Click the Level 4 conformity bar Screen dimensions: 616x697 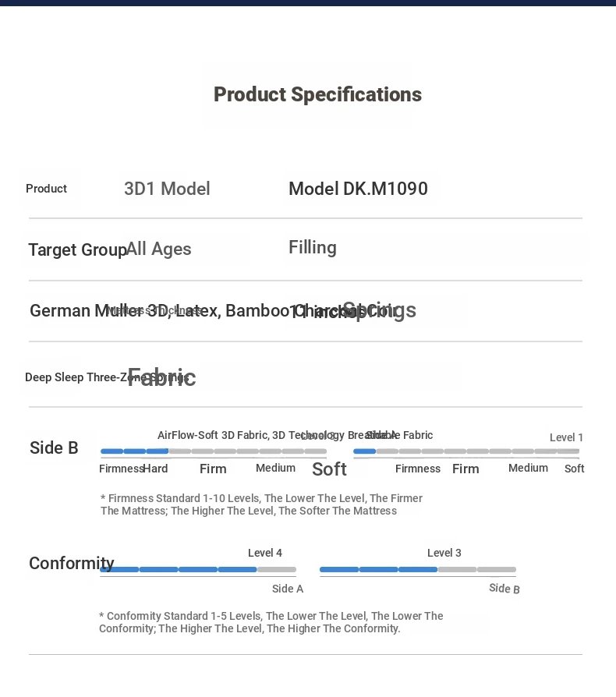click(198, 570)
